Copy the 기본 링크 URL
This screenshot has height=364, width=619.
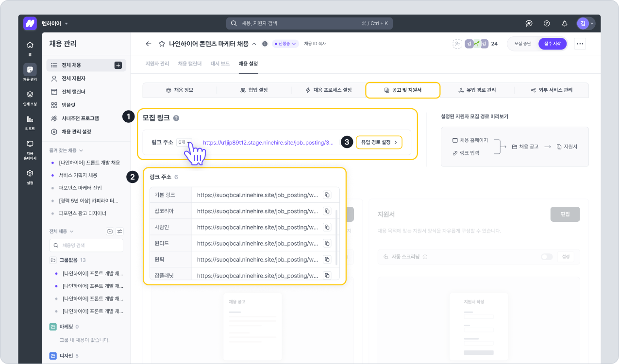point(327,195)
